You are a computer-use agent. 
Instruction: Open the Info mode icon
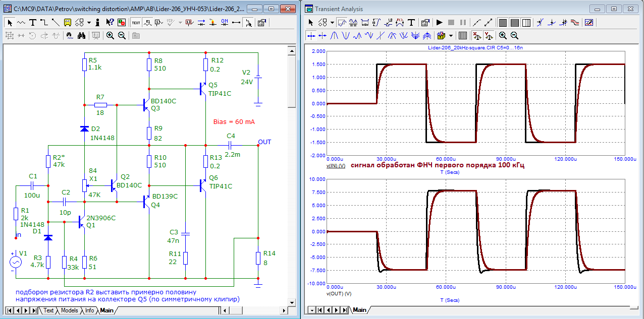[97, 22]
